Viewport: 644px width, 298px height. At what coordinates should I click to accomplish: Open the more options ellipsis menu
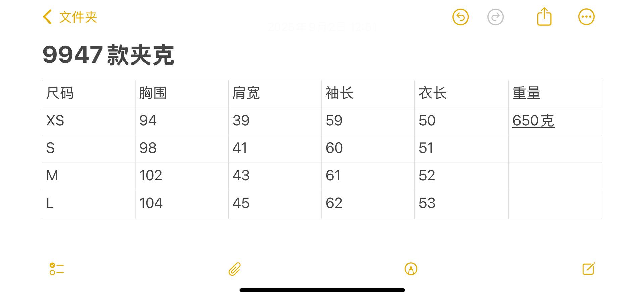(586, 17)
